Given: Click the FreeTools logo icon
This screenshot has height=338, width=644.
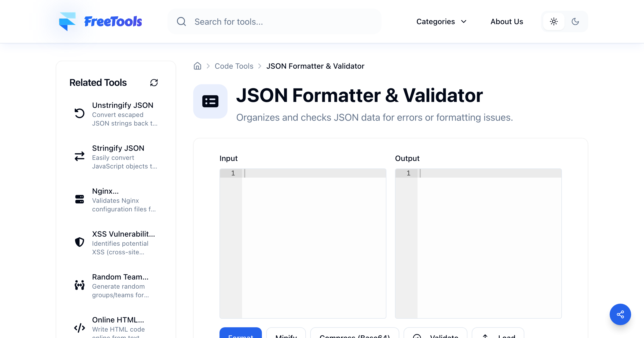Looking at the screenshot, I should (x=67, y=21).
